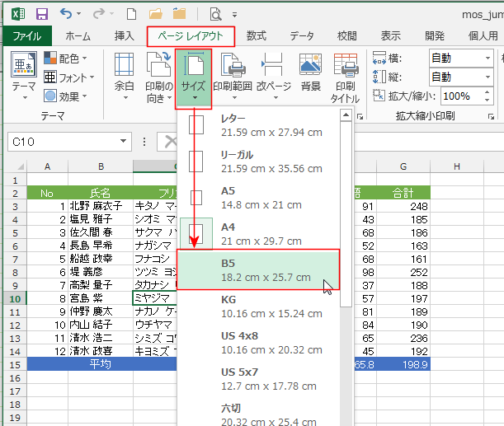The height and width of the screenshot is (426, 504).
Task: Click the Undo arrow icon
Action: (x=66, y=13)
